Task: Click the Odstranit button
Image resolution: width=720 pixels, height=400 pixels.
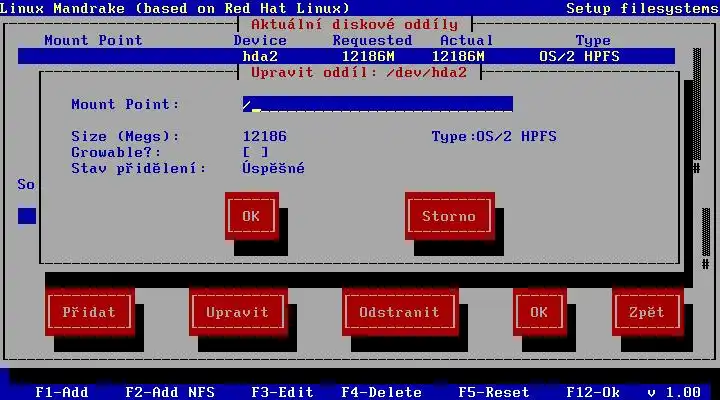Action: point(400,312)
